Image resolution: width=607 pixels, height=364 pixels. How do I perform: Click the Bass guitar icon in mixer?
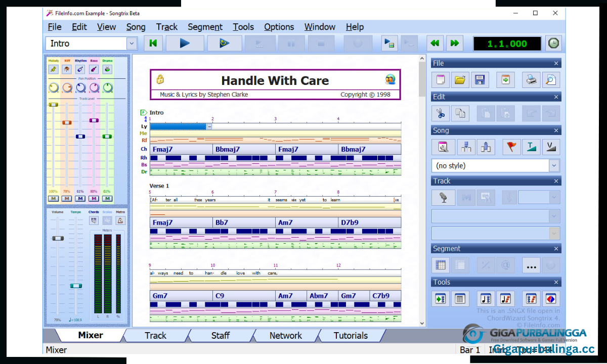pyautogui.click(x=94, y=69)
